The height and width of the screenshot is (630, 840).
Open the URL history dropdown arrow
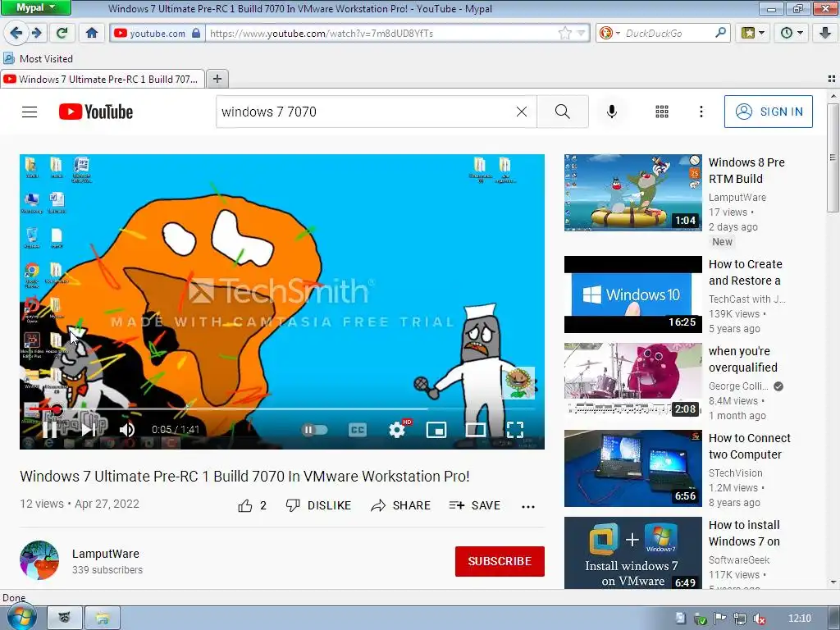pos(581,33)
